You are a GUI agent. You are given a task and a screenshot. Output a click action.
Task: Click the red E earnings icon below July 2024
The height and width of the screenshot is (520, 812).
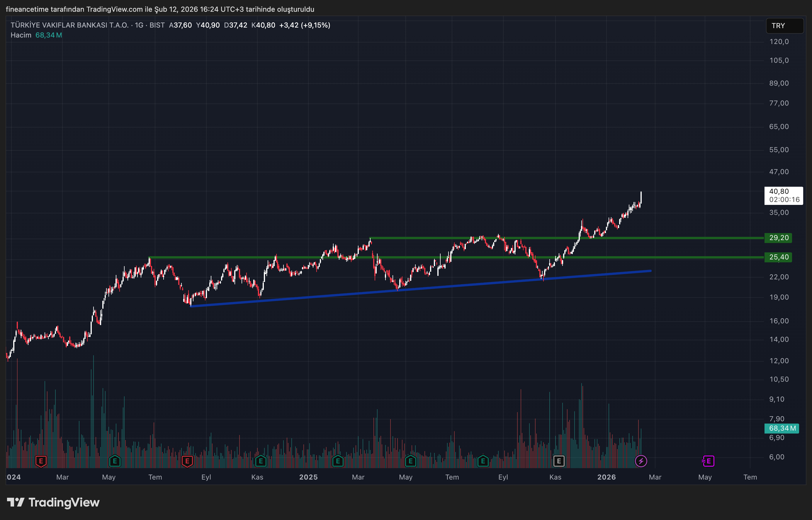click(187, 461)
